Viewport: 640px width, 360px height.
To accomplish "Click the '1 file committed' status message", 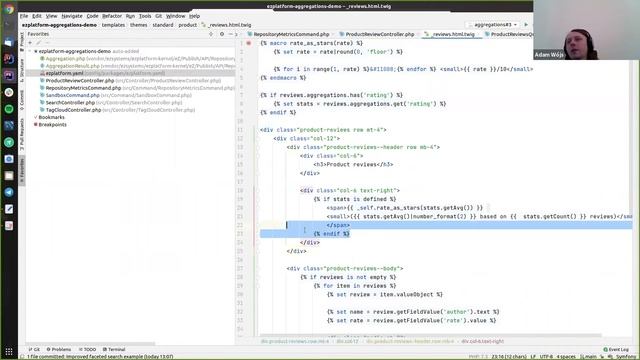I will [x=100, y=357].
